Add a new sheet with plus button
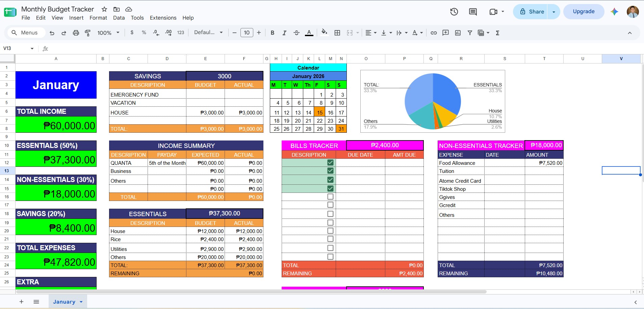The height and width of the screenshot is (309, 644). pyautogui.click(x=21, y=302)
